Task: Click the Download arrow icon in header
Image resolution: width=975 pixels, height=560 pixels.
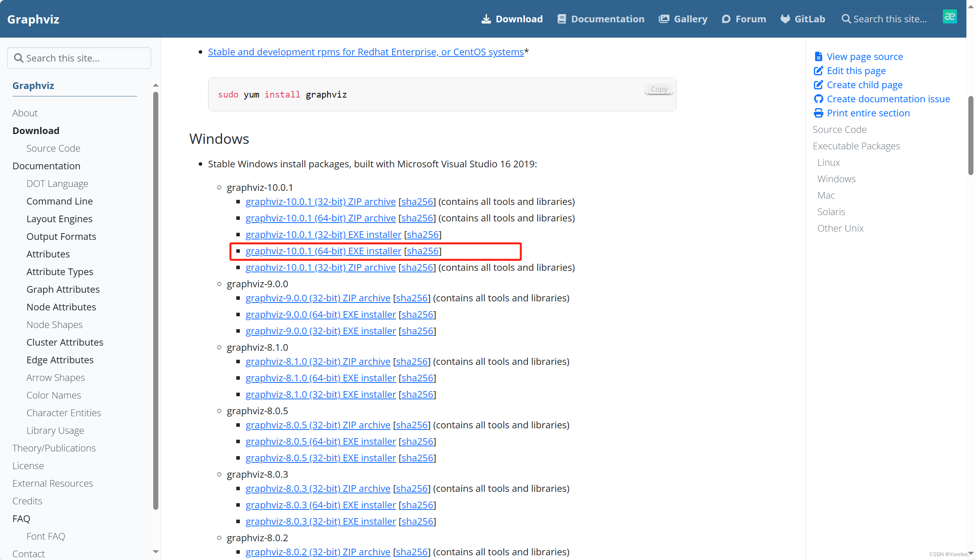Action: (x=486, y=19)
